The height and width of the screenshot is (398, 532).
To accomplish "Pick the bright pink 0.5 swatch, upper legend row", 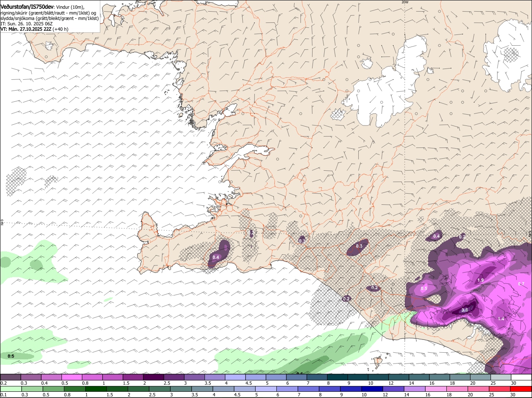I will coord(71,377).
